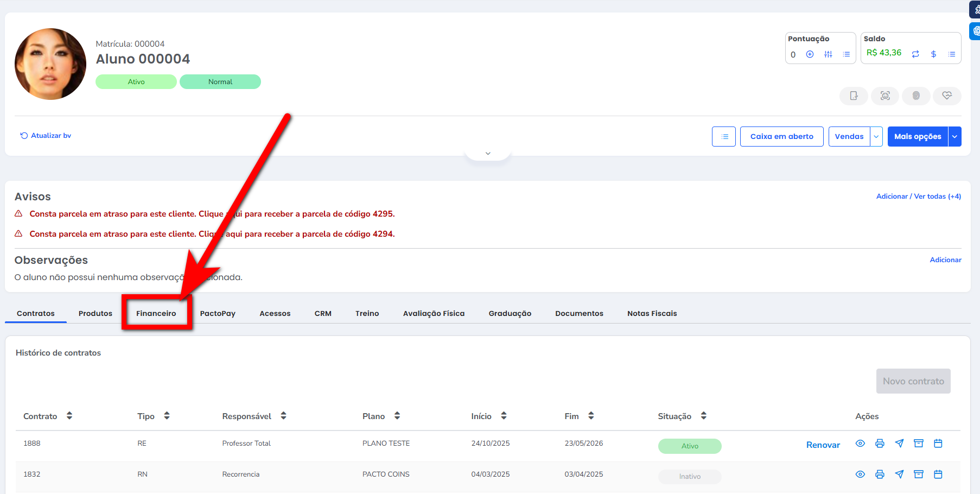Expand the Vendas dropdown arrow
This screenshot has height=494, width=980.
(876, 137)
